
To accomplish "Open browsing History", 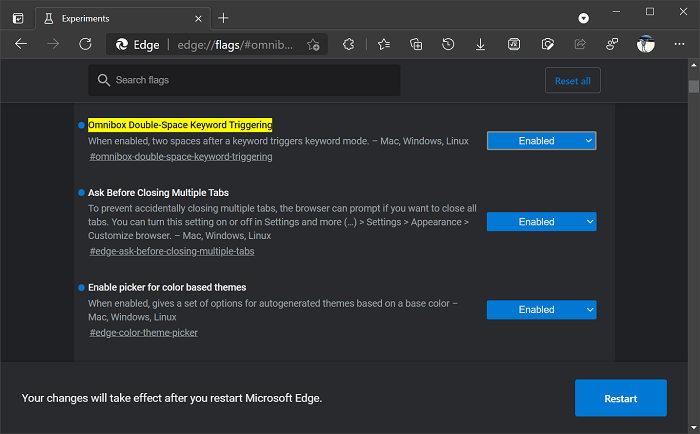I will pos(448,44).
